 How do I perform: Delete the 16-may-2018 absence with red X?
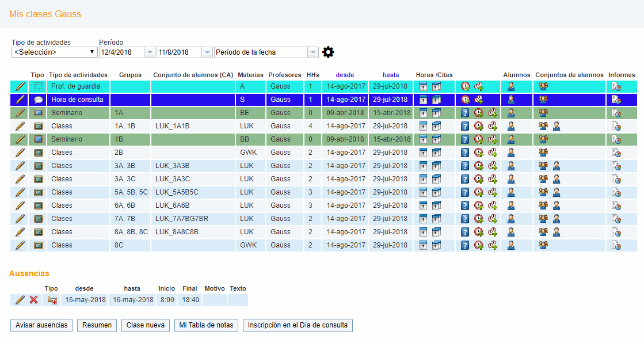click(x=34, y=300)
